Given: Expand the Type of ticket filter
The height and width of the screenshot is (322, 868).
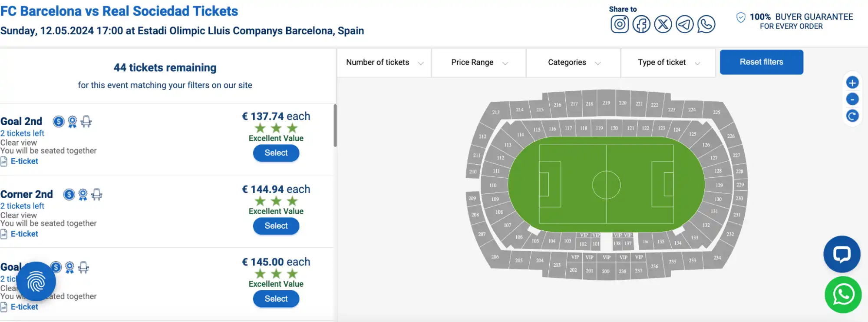Looking at the screenshot, I should click(x=667, y=62).
